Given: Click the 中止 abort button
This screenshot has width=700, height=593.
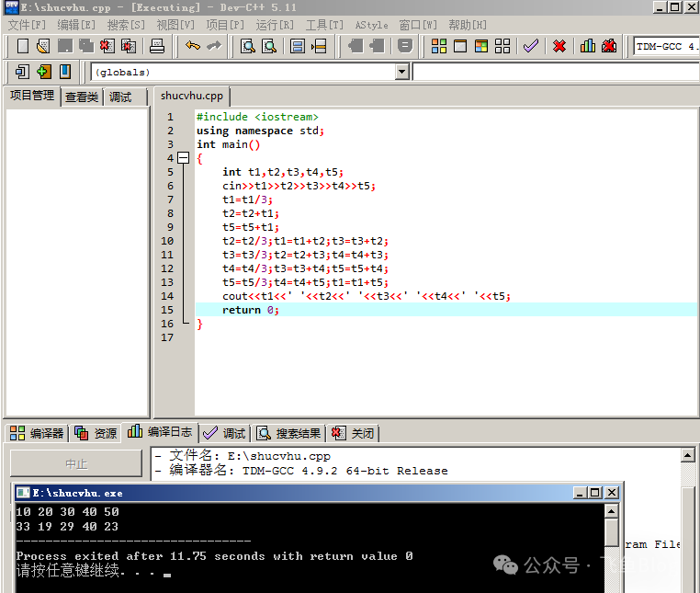Looking at the screenshot, I should [76, 463].
